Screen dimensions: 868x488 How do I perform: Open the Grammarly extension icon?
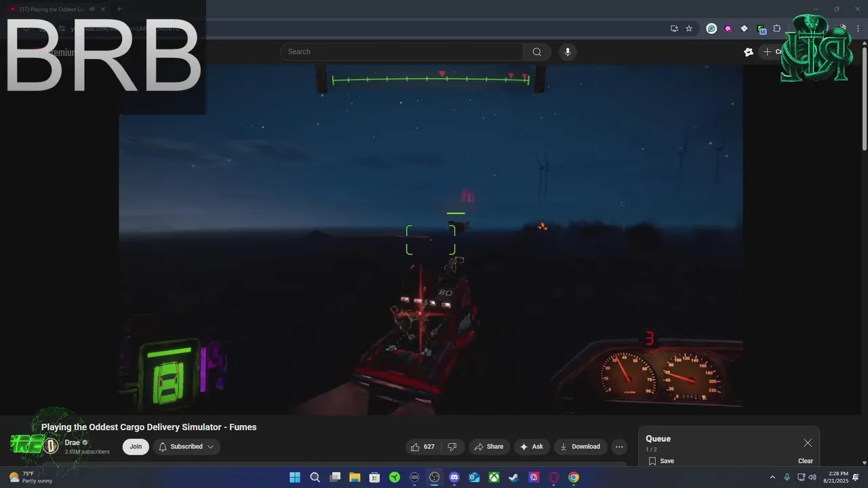[711, 28]
